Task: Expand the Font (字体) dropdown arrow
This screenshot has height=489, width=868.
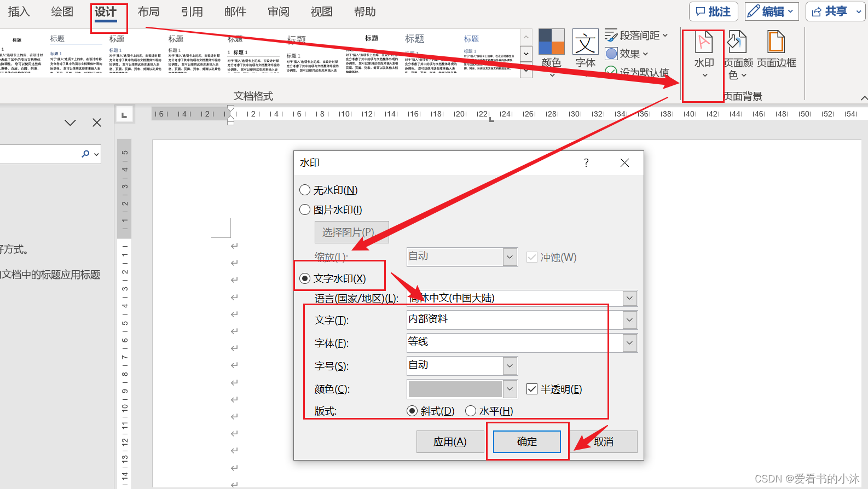Action: [630, 343]
